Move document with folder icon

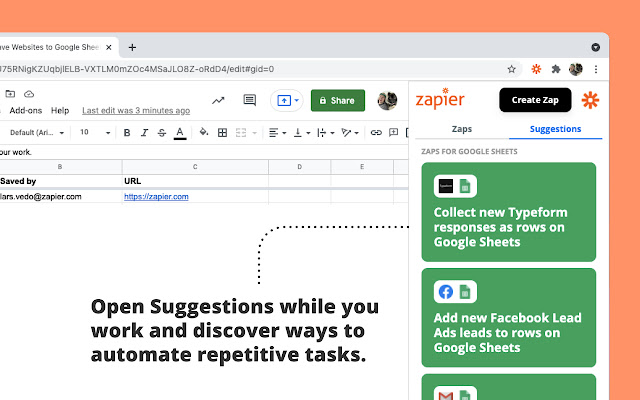[10, 94]
